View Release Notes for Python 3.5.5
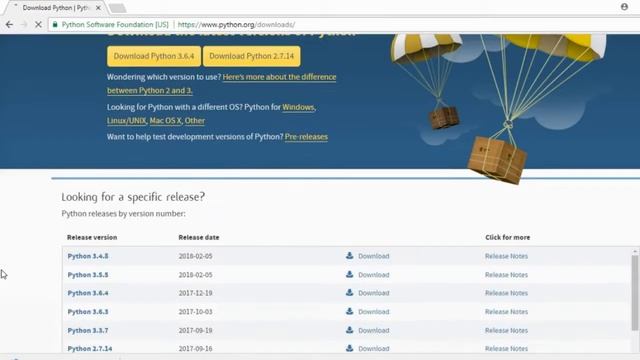 pyautogui.click(x=506, y=275)
